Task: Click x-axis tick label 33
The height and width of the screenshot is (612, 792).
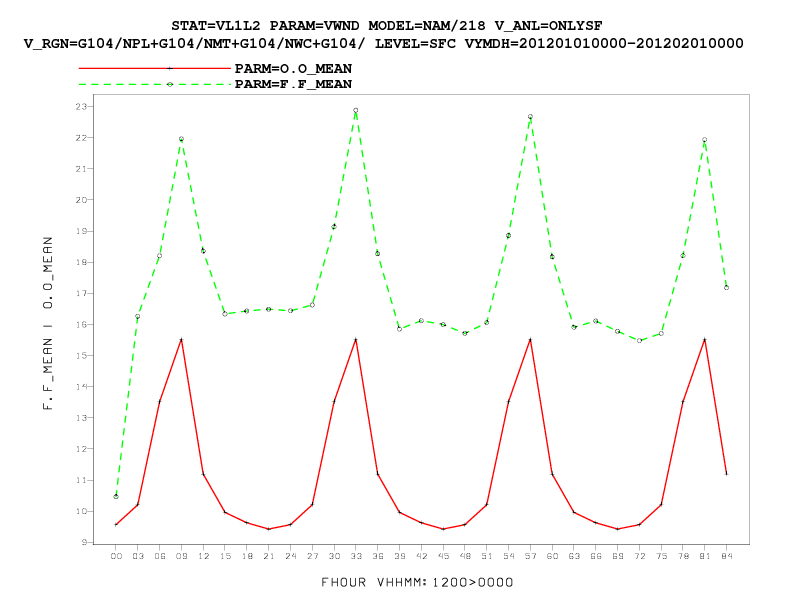Action: click(356, 556)
